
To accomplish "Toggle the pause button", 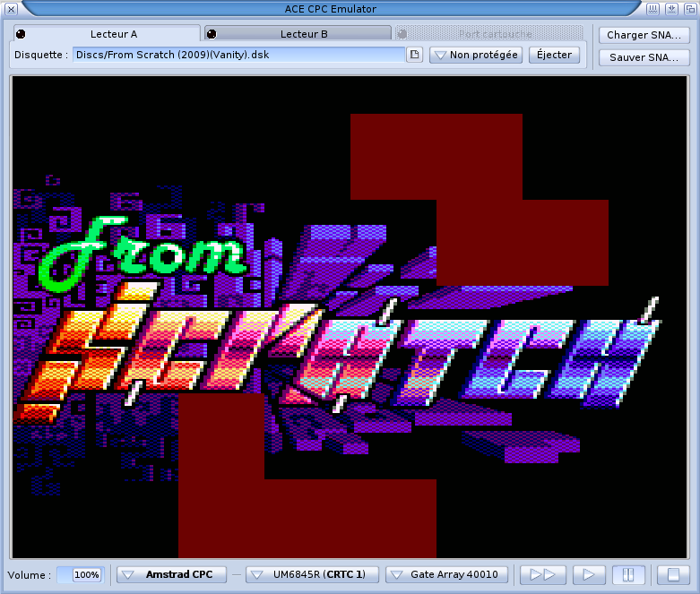I will pyautogui.click(x=628, y=574).
